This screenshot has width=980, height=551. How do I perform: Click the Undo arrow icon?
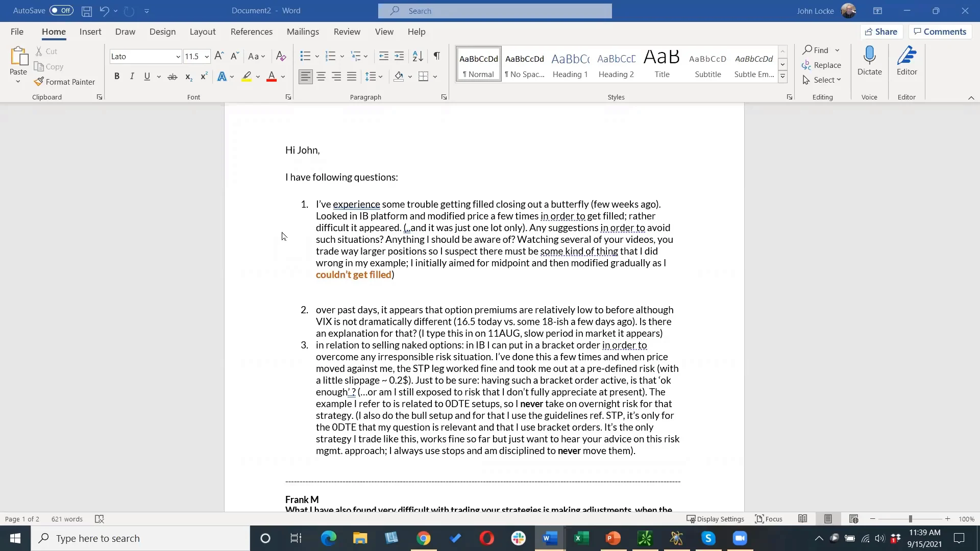[x=104, y=11]
